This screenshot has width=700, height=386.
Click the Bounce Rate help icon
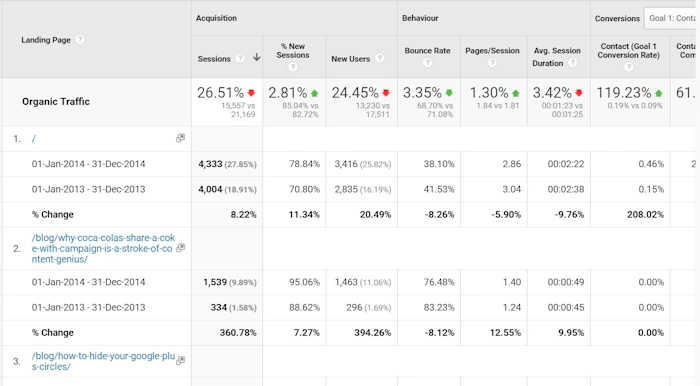click(x=428, y=62)
